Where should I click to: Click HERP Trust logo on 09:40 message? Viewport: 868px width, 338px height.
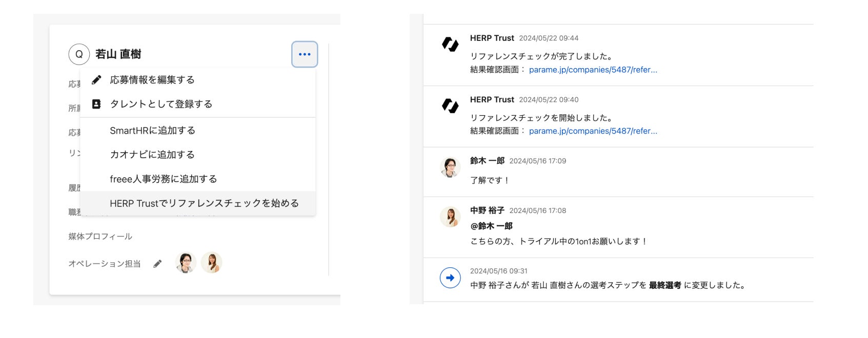coord(450,106)
